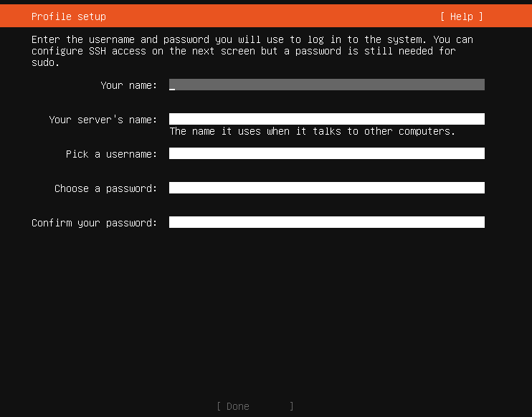
Task: Click the Confirm your password field
Action: (327, 222)
